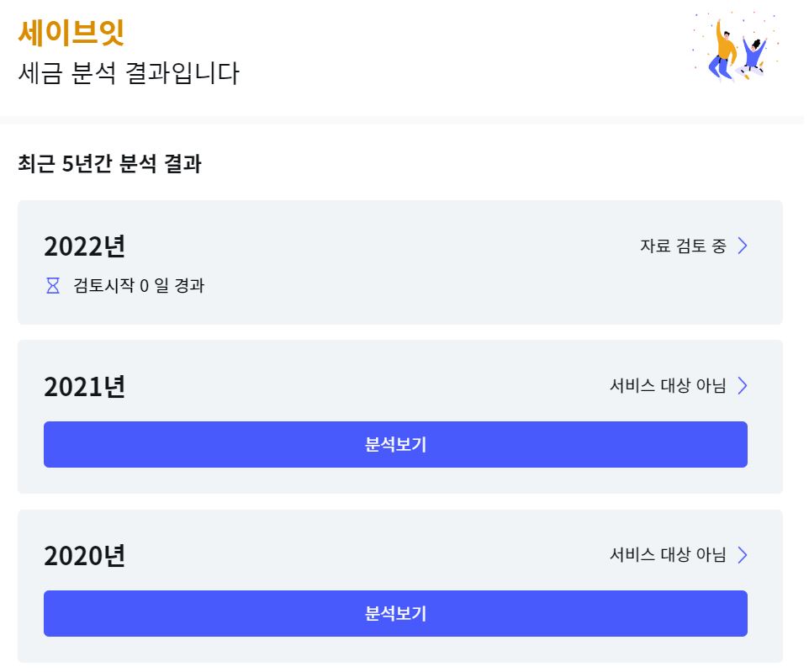Click empty space beside the 2021년 heading
809x672 pixels.
[x=362, y=387]
